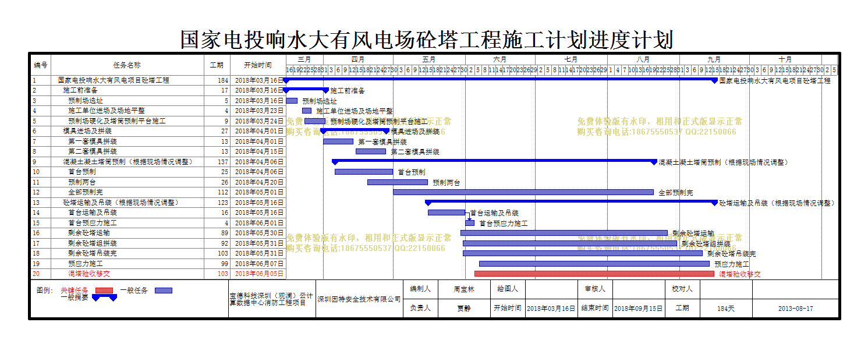Click the name 贾静 in the footer

click(464, 309)
